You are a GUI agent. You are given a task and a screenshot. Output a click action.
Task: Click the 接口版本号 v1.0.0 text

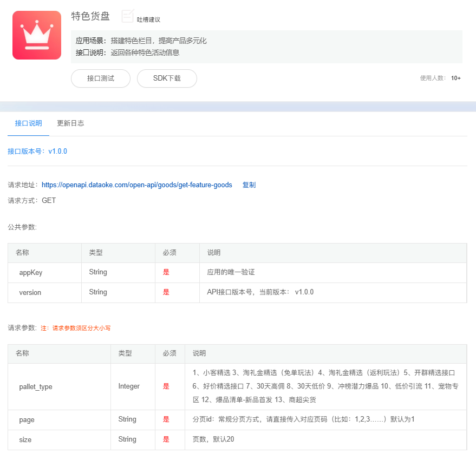pos(37,152)
